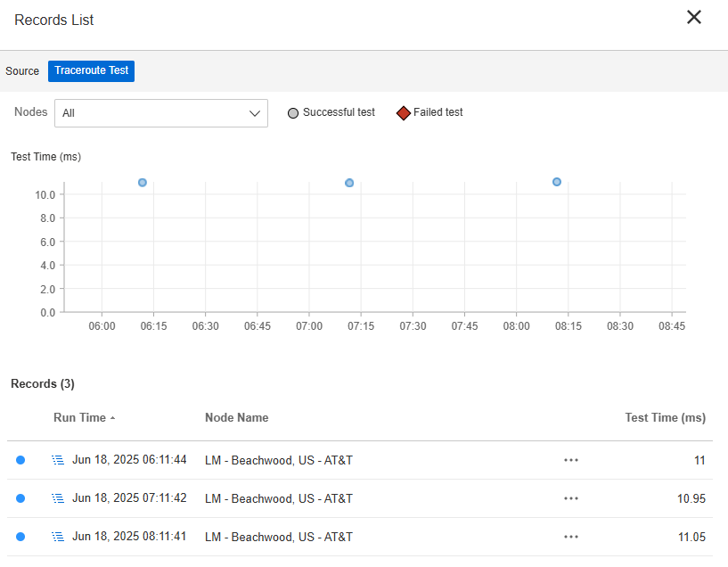Screen dimensions: 728x567
Task: Open more options for the 08:11:41 record
Action: click(x=571, y=537)
